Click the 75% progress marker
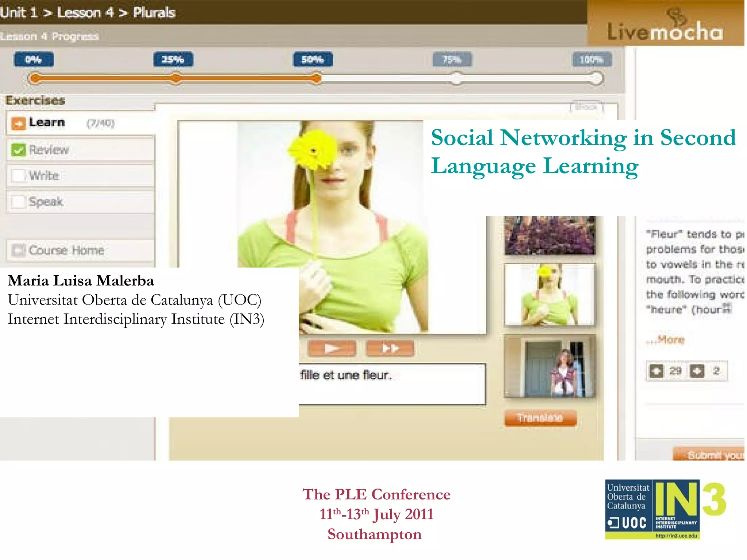 pyautogui.click(x=452, y=59)
